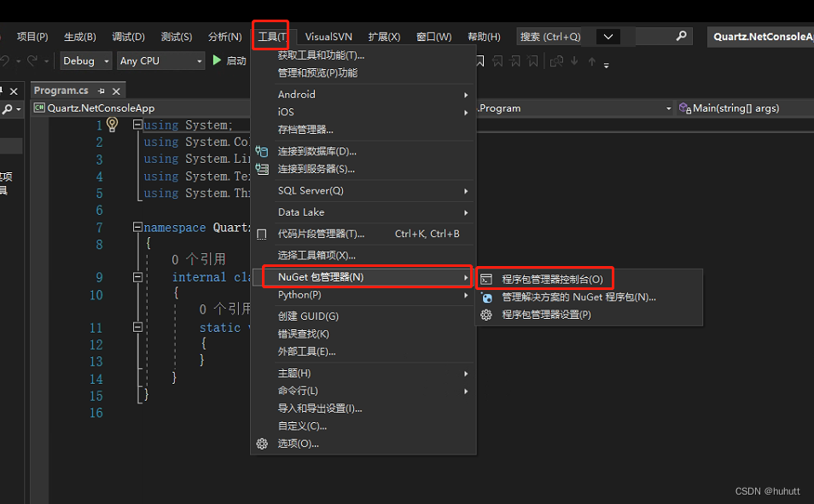Click the lightbulb quick actions icon on line 1
The width and height of the screenshot is (814, 504).
(112, 124)
